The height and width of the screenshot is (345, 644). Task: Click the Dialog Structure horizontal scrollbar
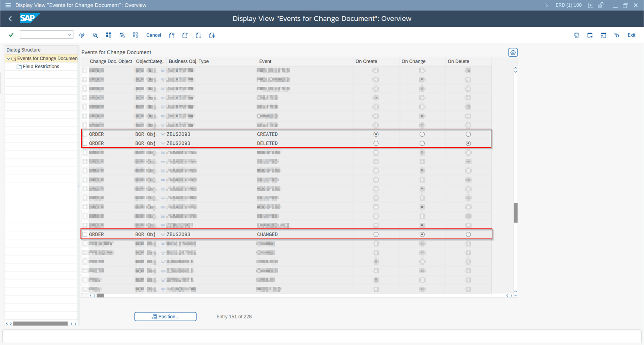pos(40,324)
